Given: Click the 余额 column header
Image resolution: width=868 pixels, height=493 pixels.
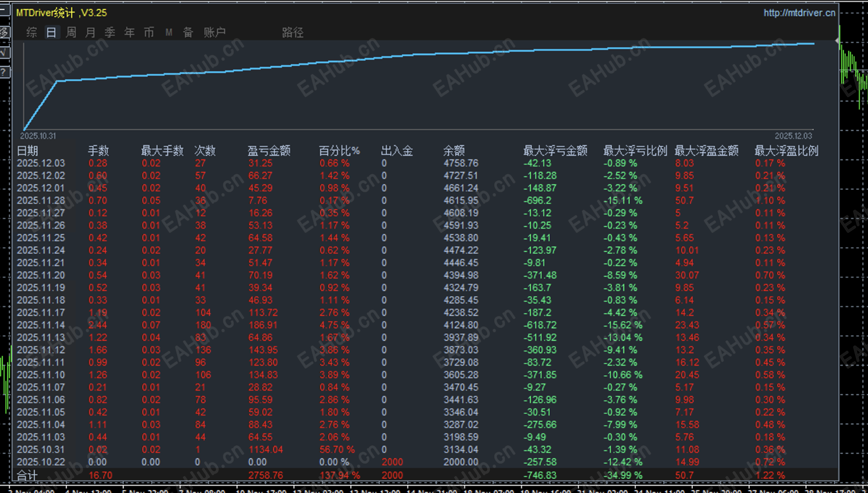Looking at the screenshot, I should point(454,150).
